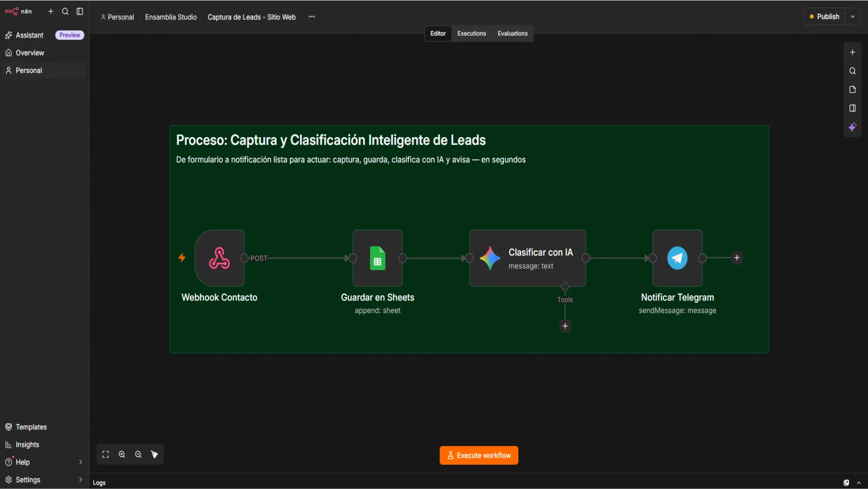Add sticky note from right toolbar
This screenshot has height=489, width=868.
853,90
